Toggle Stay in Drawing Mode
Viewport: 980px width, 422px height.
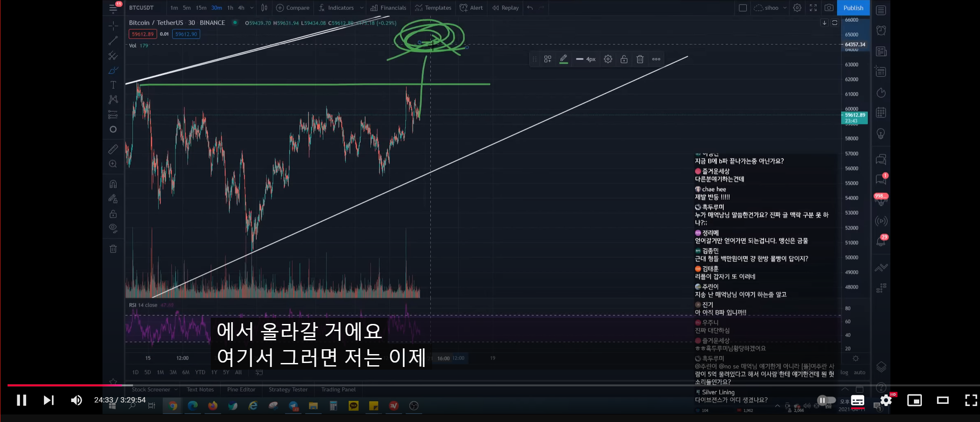coord(113,199)
